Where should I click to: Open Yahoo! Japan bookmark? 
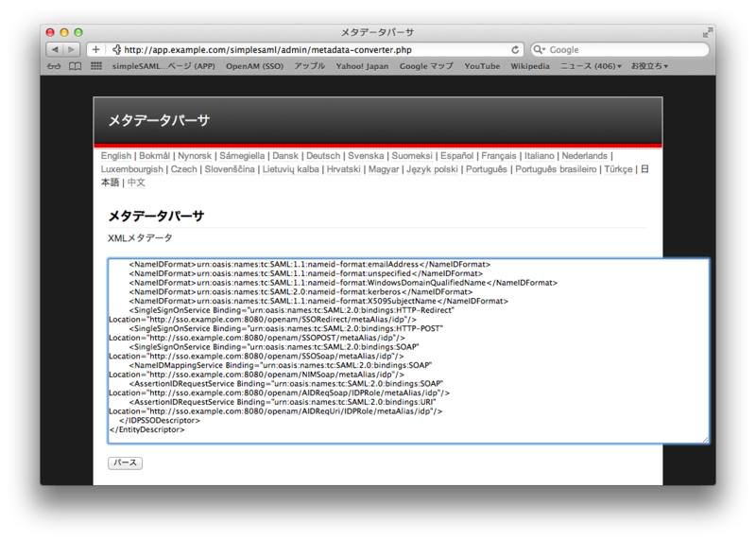362,66
